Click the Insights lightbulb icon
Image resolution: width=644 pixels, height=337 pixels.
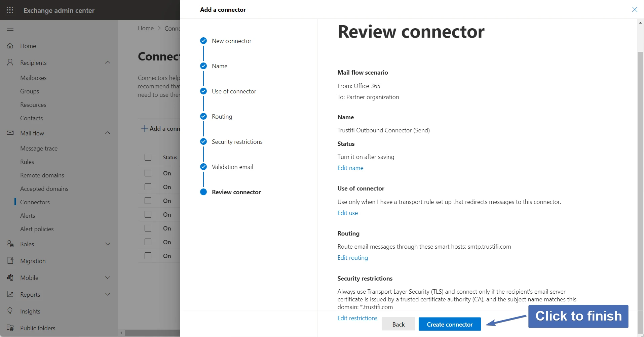[10, 311]
